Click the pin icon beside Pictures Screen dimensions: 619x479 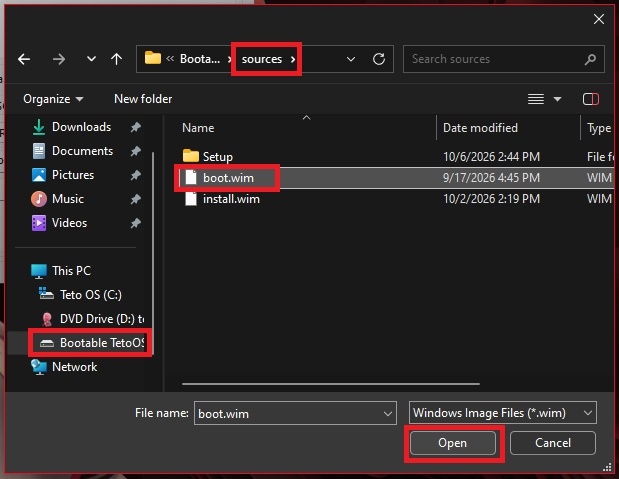(x=135, y=175)
